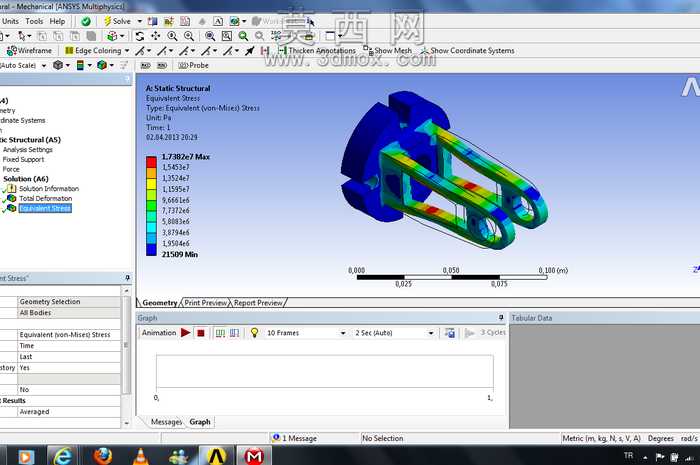Toggle Wireframe display mode
Image resolution: width=700 pixels, height=465 pixels.
point(29,51)
